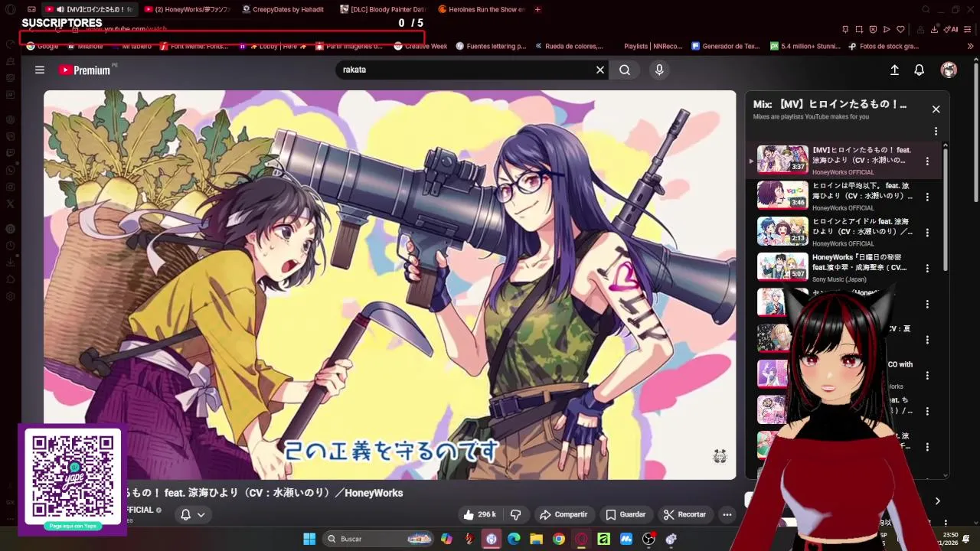Select the ヒロインたるもの title in the Mix list
The image size is (980, 551).
pos(863,155)
